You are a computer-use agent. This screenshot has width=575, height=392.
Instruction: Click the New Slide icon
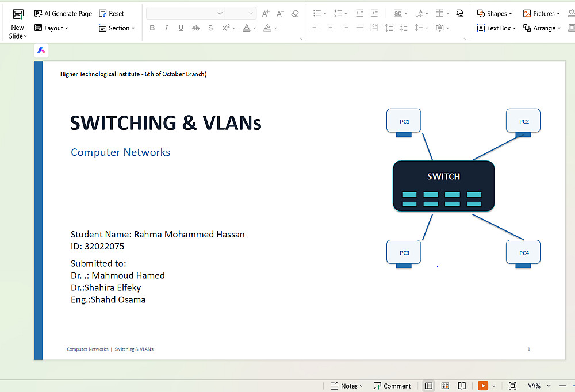(18, 15)
